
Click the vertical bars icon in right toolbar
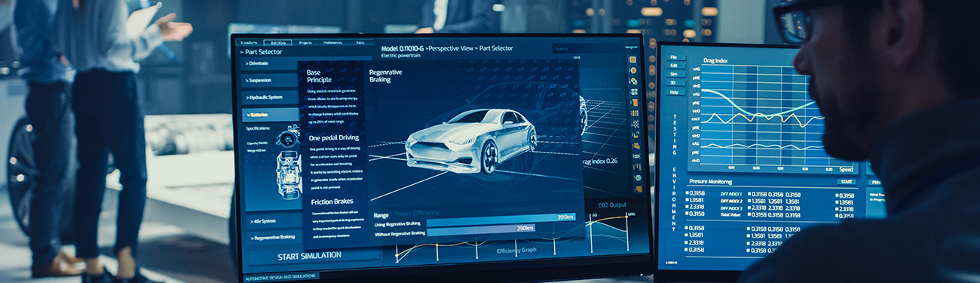point(633,112)
